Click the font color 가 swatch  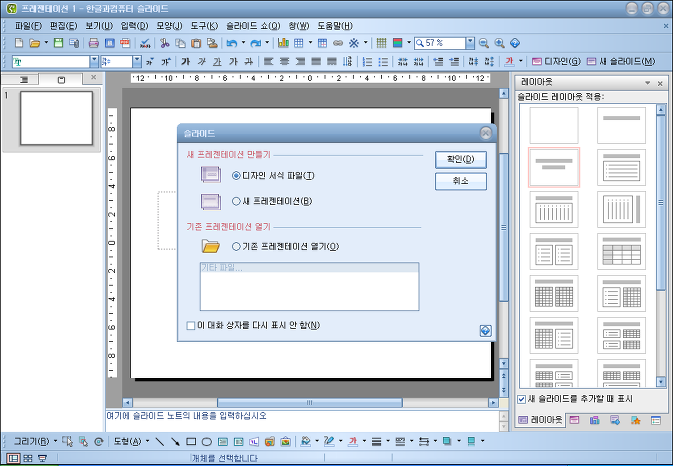point(509,62)
